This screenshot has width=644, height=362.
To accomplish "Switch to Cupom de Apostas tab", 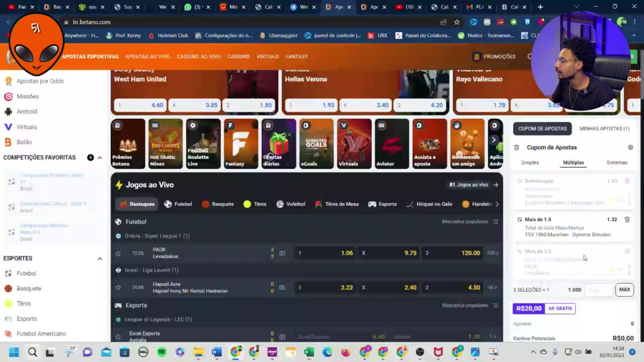I will tap(542, 129).
